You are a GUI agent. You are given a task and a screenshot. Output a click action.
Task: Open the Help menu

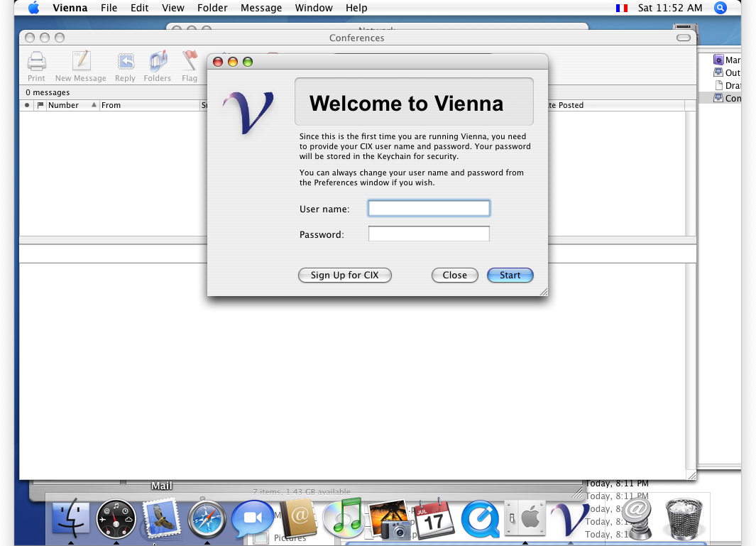click(x=356, y=8)
